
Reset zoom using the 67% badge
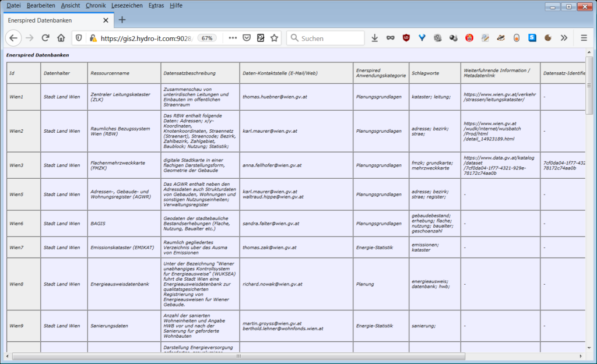207,38
